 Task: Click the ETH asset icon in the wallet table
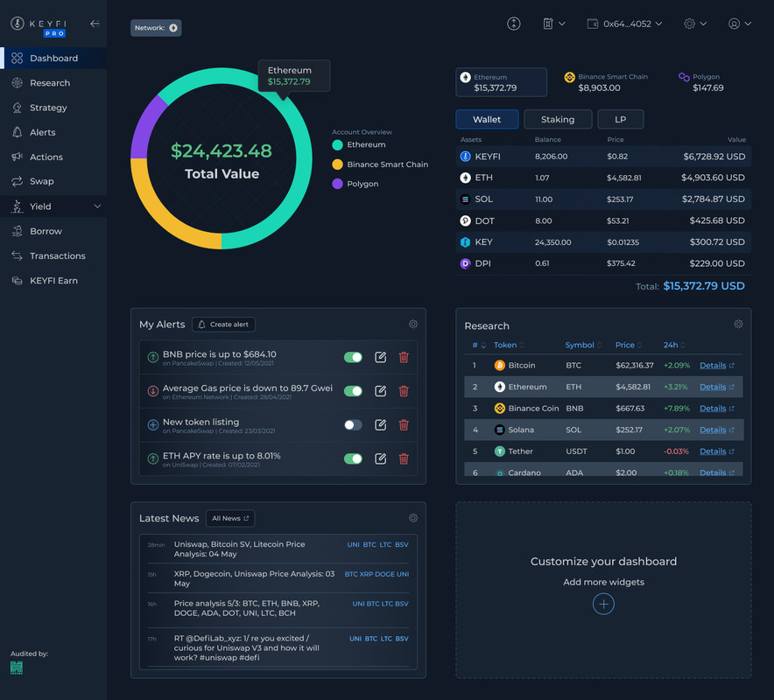(x=466, y=178)
